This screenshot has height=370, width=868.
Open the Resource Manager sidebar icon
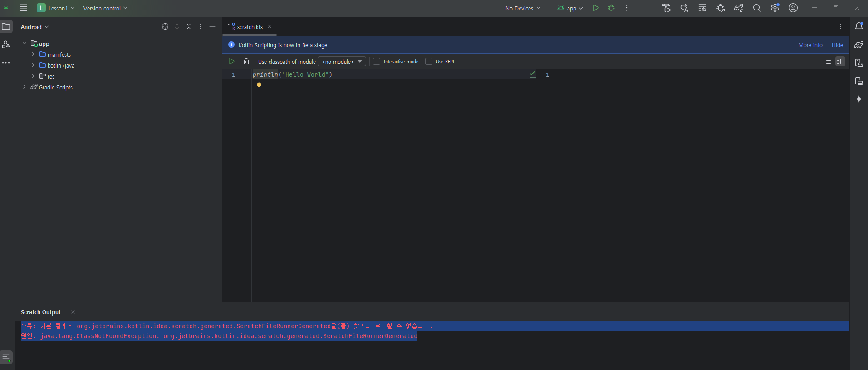pos(6,44)
